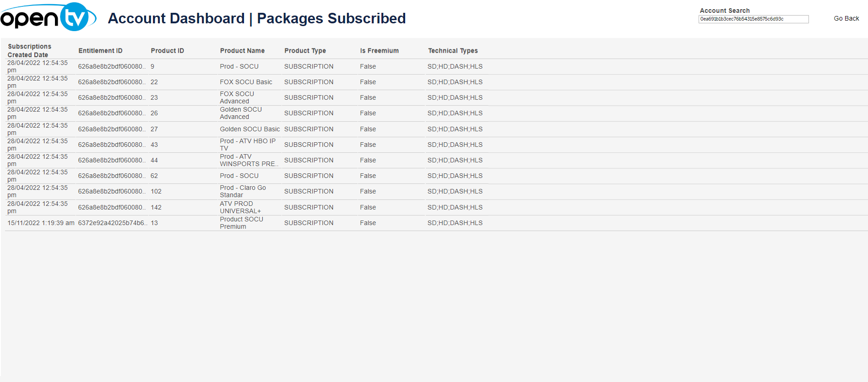Click entitlement ID 6372e92a42025b74b6 cell
This screenshot has width=868, height=382.
point(112,223)
